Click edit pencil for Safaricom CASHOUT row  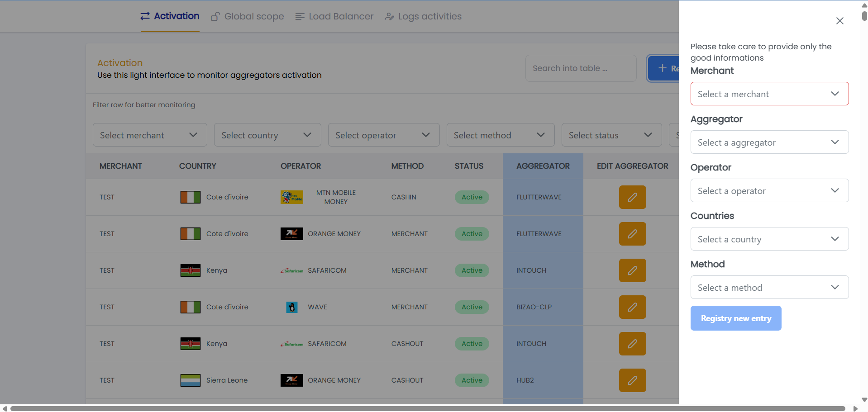[632, 344]
